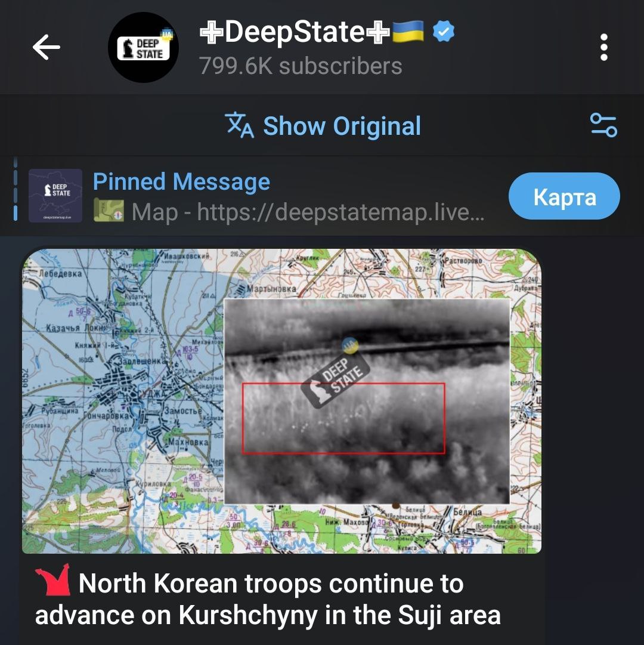Click the red rectangle on thermal image
Viewport: 644px width, 645px height.
[343, 418]
